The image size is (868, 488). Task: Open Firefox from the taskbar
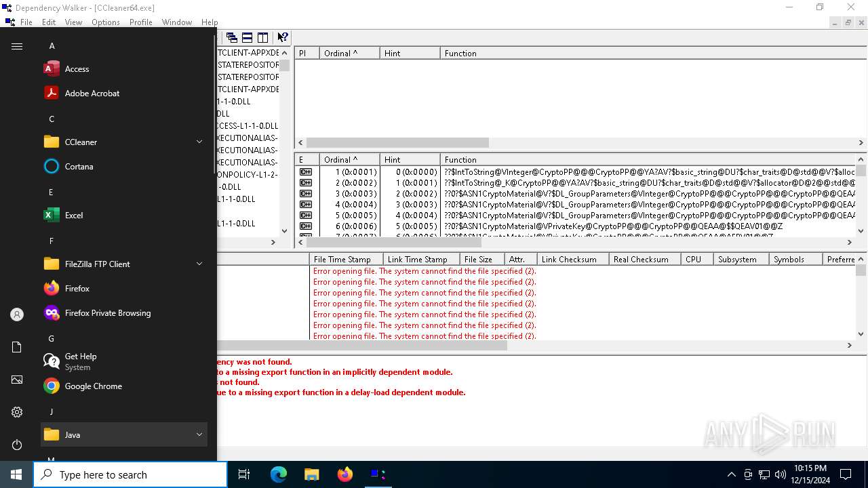(x=344, y=474)
